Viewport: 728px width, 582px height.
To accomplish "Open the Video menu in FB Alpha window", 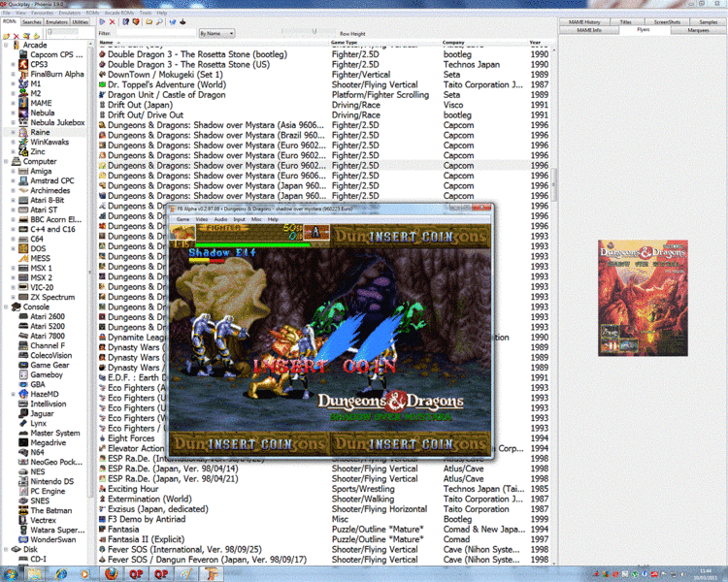I will 202,219.
